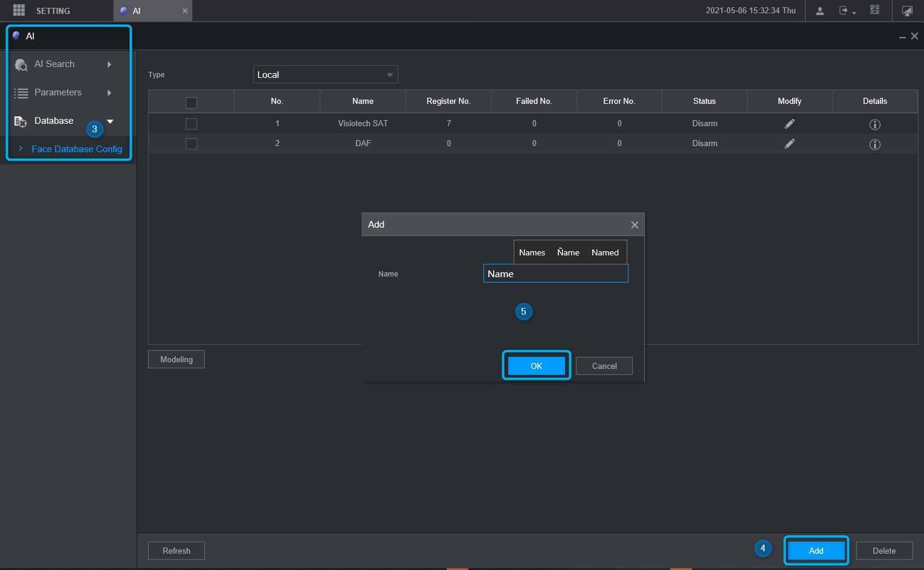View details of Visiotech SAT database
This screenshot has width=924, height=570.
874,124
